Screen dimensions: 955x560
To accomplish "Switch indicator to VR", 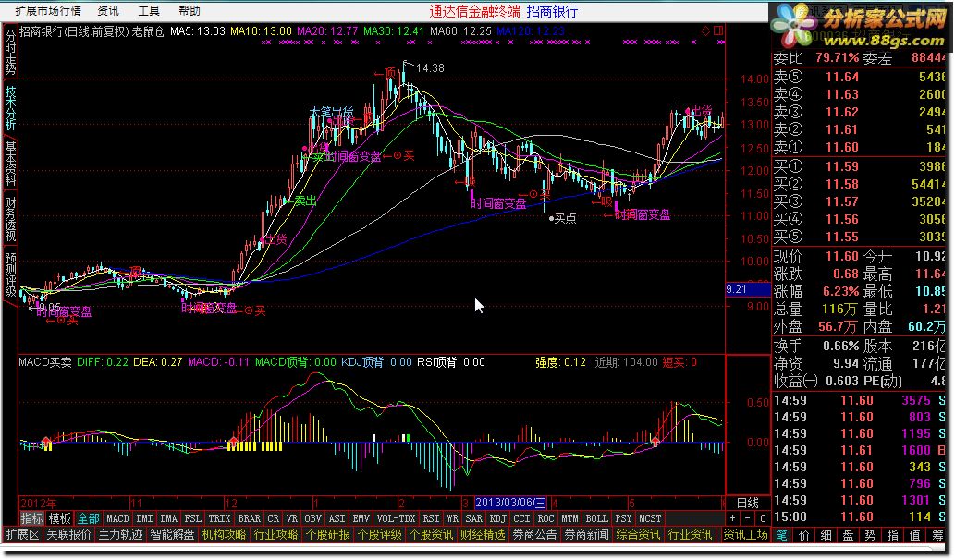I will 292,518.
